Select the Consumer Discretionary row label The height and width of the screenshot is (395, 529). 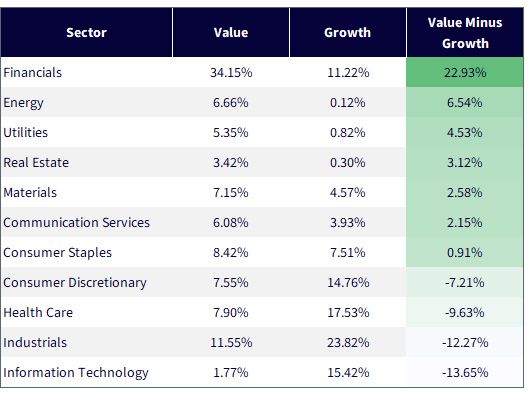click(75, 283)
